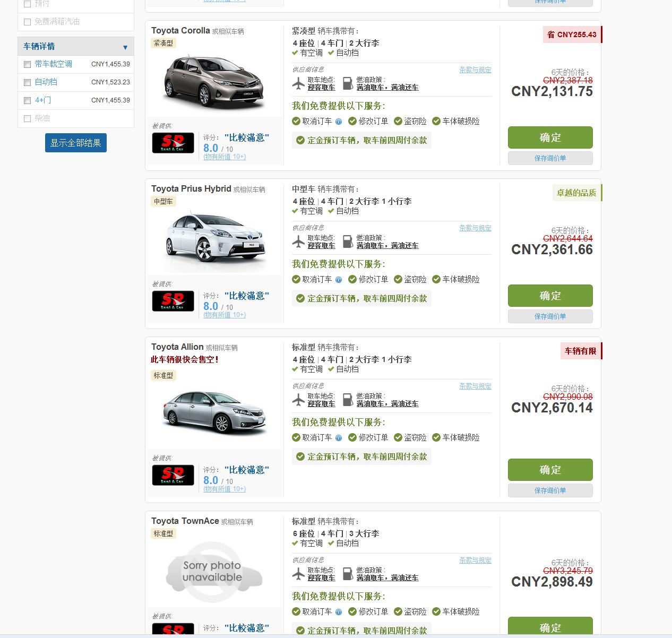This screenshot has width=672, height=638.
Task: Save the quote for Toyota Prius Hybrid
Action: point(550,316)
